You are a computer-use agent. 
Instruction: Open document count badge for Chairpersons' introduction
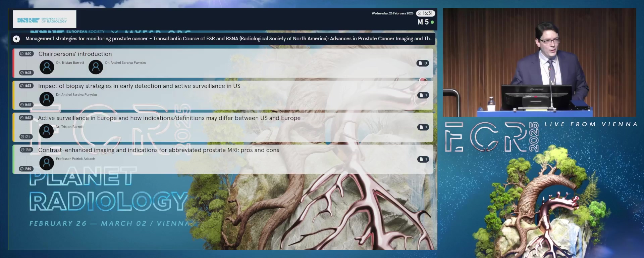tap(423, 63)
